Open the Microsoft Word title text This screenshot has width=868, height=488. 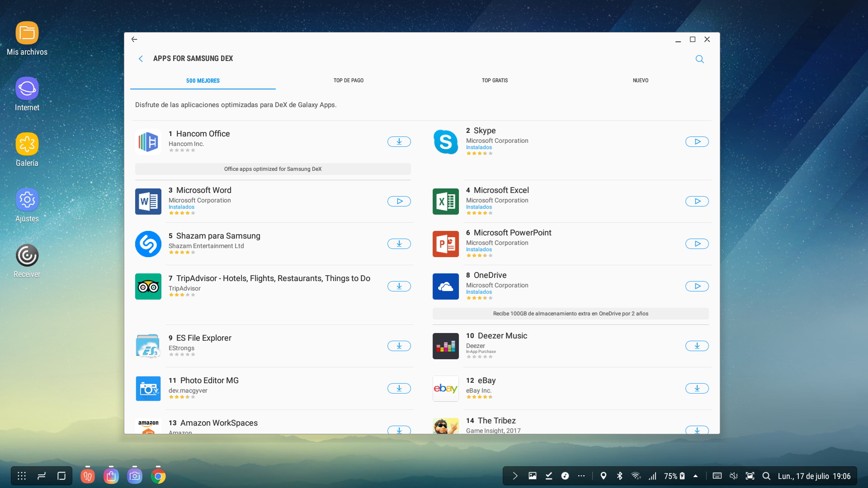coord(204,190)
